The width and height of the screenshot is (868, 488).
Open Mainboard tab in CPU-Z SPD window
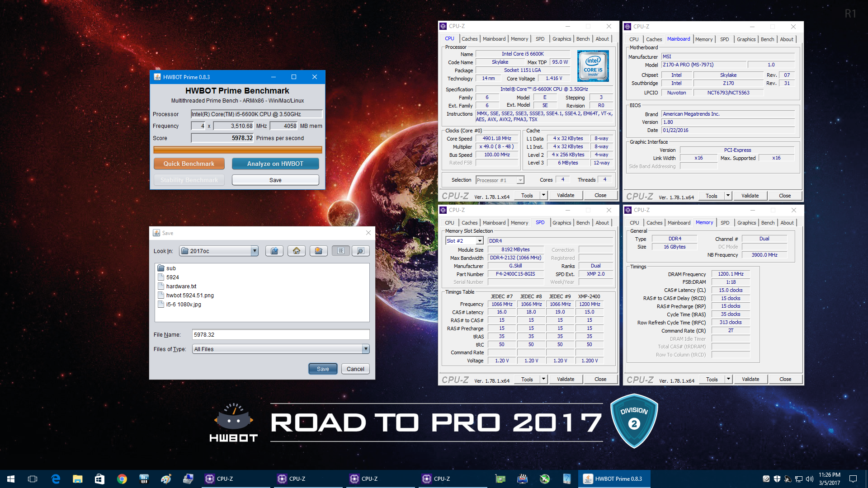tap(494, 223)
